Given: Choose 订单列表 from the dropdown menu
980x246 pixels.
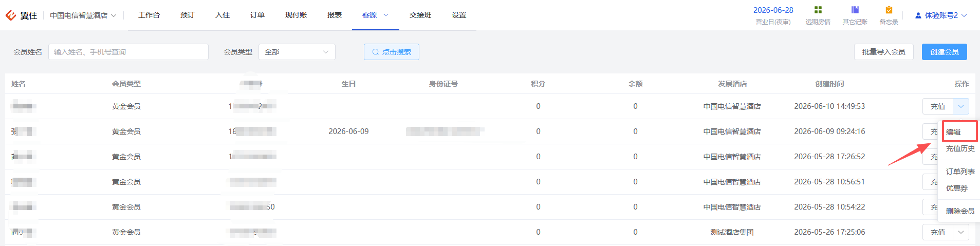Looking at the screenshot, I should tap(960, 172).
